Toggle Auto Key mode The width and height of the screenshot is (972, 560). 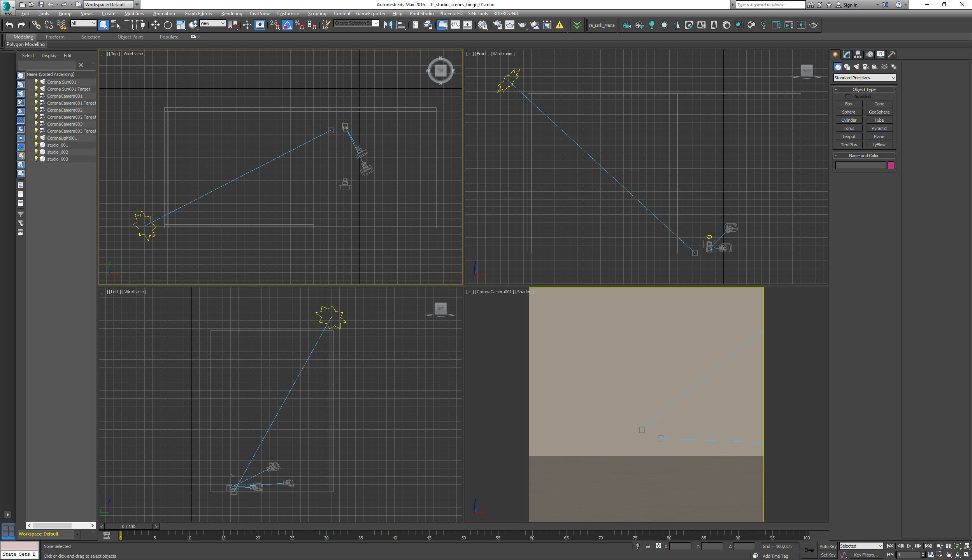(828, 546)
